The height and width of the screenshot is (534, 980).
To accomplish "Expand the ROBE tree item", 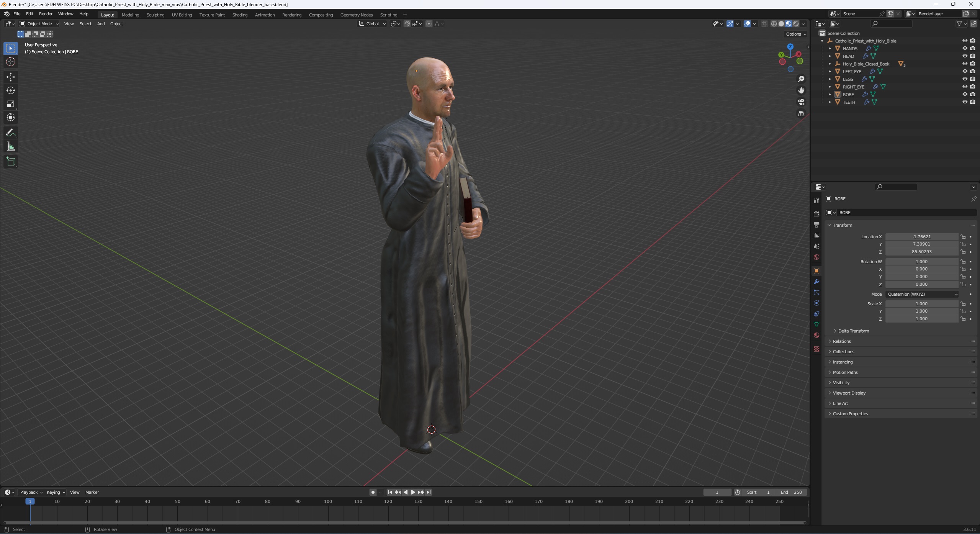I will (830, 94).
